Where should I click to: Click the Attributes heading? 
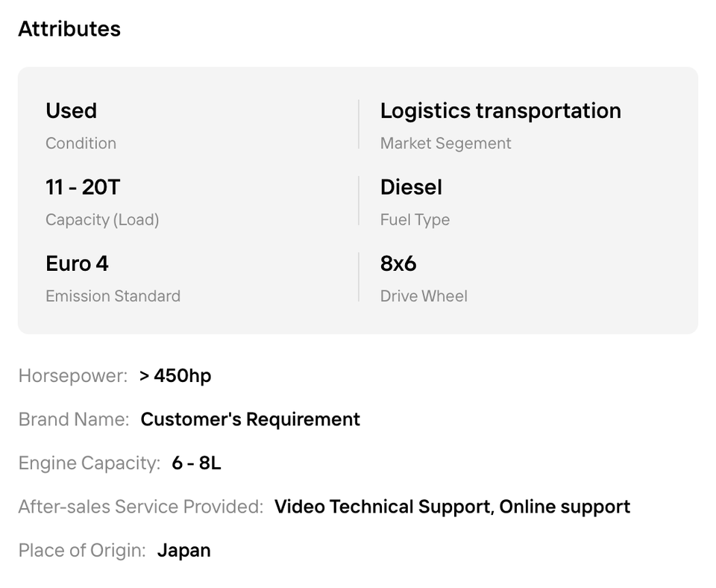tap(69, 29)
